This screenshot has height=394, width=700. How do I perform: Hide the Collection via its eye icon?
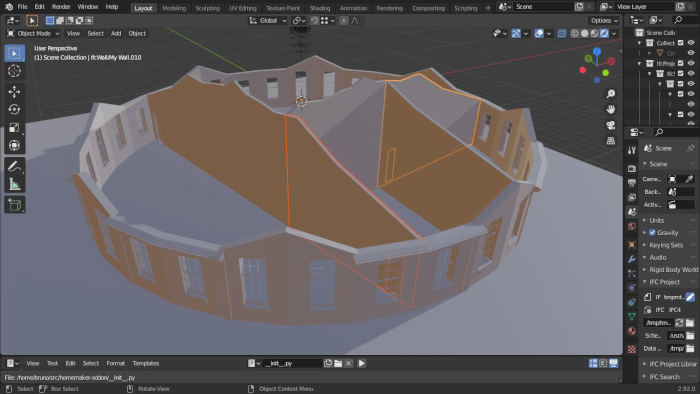point(691,43)
